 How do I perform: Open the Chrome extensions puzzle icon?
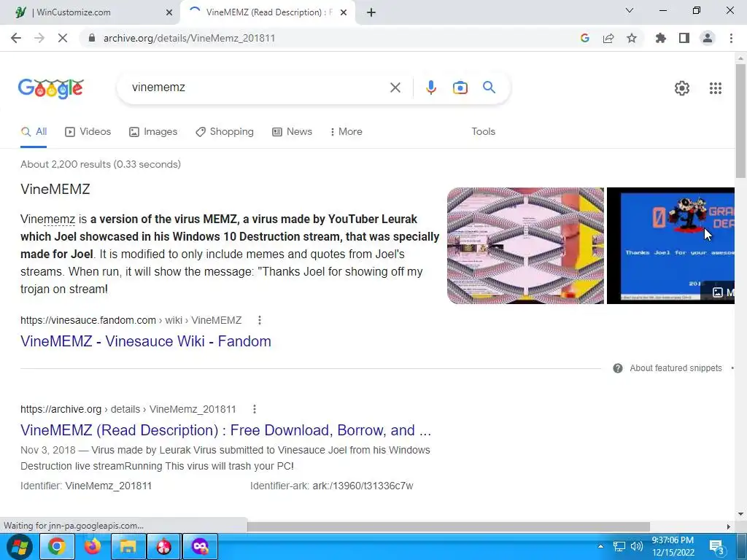(x=661, y=38)
